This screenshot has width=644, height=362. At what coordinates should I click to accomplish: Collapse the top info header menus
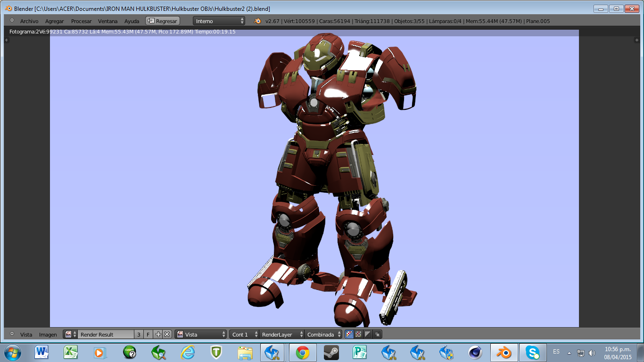(x=12, y=21)
